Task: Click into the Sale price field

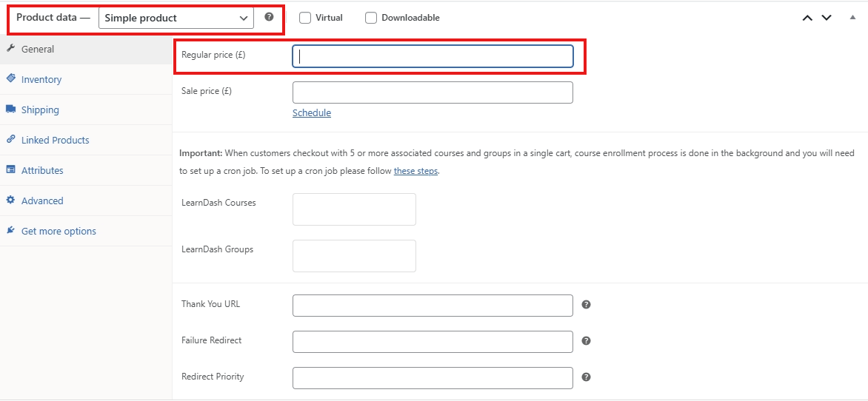Action: (433, 92)
